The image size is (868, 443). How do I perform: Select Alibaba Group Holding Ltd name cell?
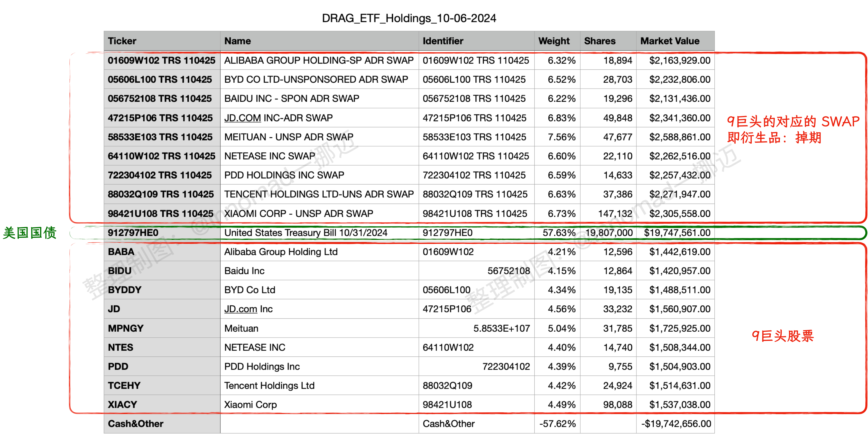[x=319, y=252]
